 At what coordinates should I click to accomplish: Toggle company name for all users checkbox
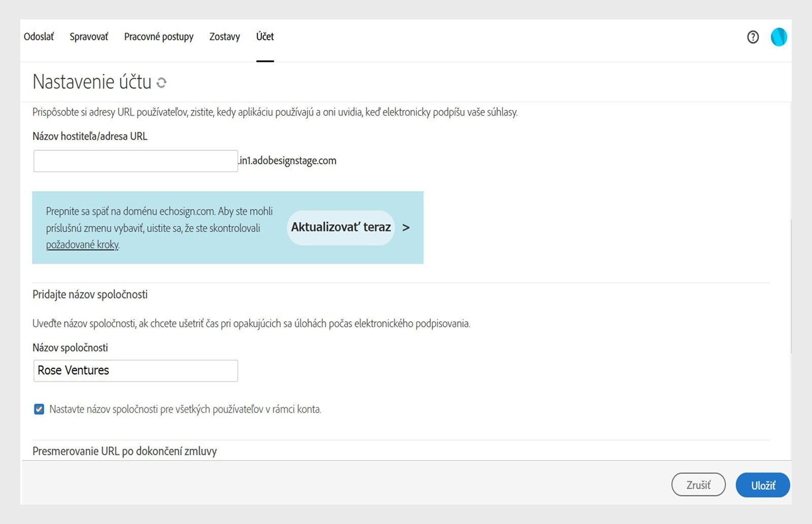pos(39,409)
